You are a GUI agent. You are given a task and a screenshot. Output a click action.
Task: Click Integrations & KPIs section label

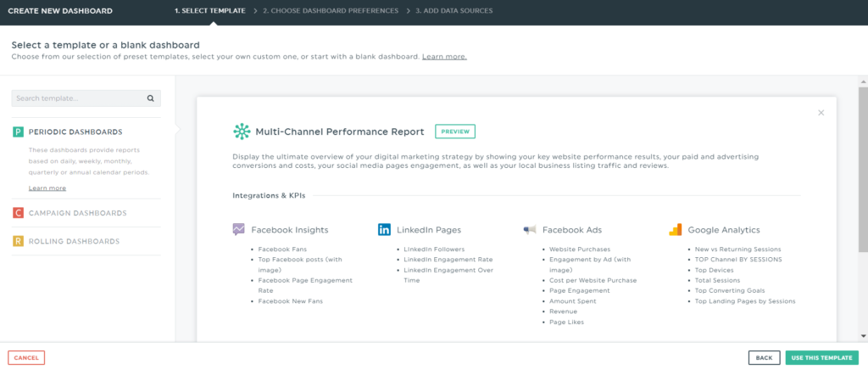pos(269,195)
